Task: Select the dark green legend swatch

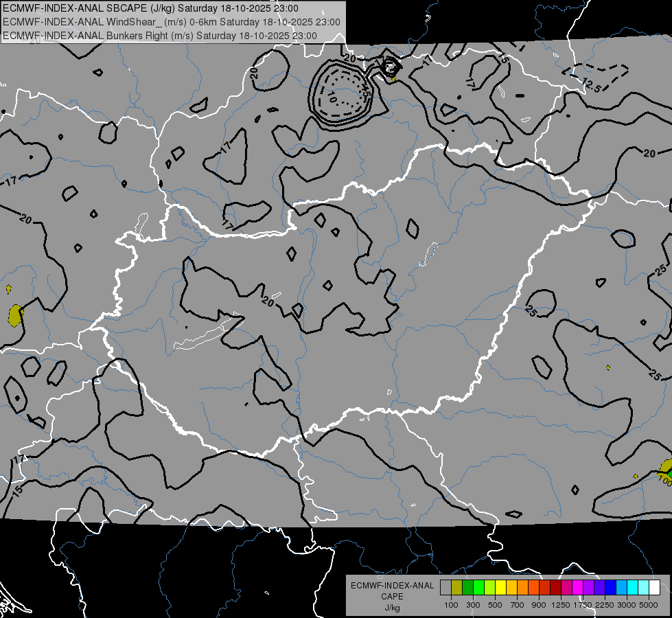Action: [467, 588]
